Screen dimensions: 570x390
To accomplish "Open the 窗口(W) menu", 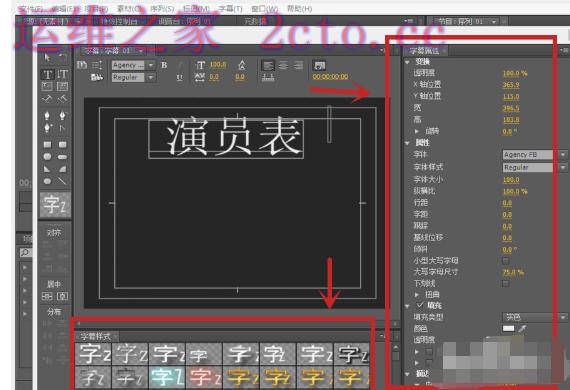I will click(x=265, y=8).
